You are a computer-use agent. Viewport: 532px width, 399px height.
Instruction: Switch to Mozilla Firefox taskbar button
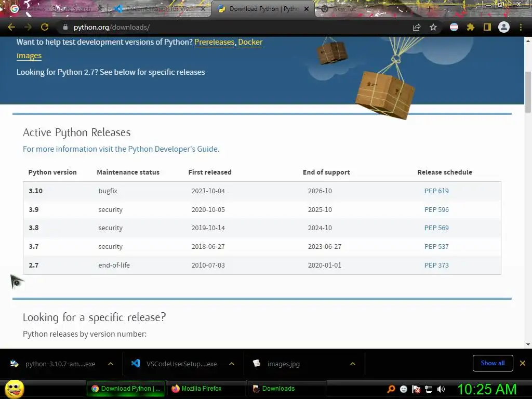coord(206,389)
